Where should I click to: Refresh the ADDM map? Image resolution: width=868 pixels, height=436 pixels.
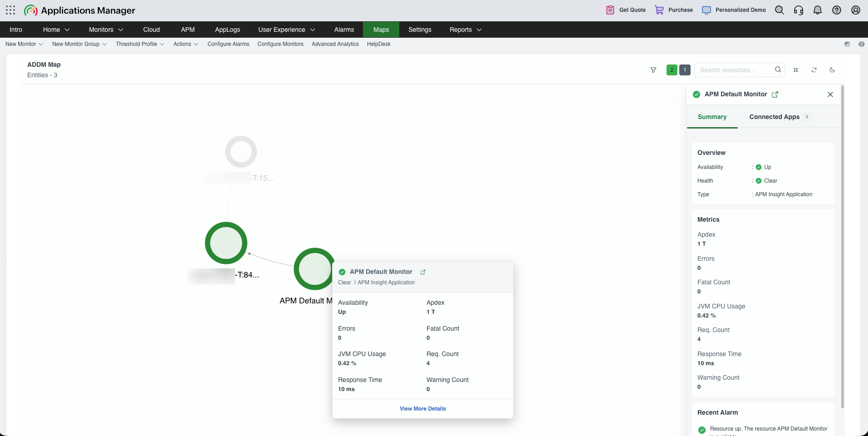[814, 70]
